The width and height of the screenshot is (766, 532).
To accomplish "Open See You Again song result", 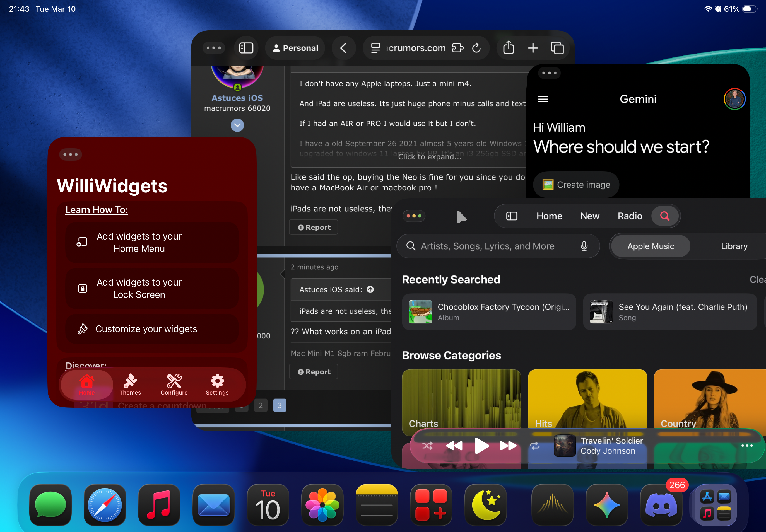I will point(670,312).
